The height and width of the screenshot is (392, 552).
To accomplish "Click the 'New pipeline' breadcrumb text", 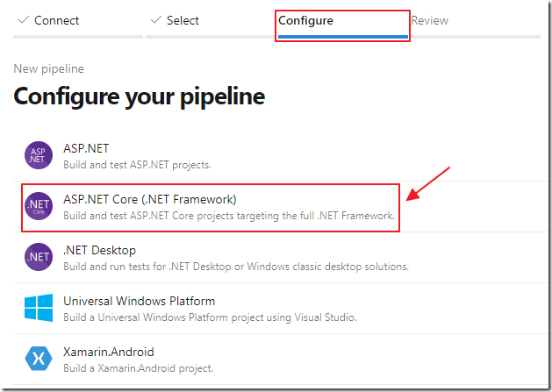I will click(x=48, y=68).
